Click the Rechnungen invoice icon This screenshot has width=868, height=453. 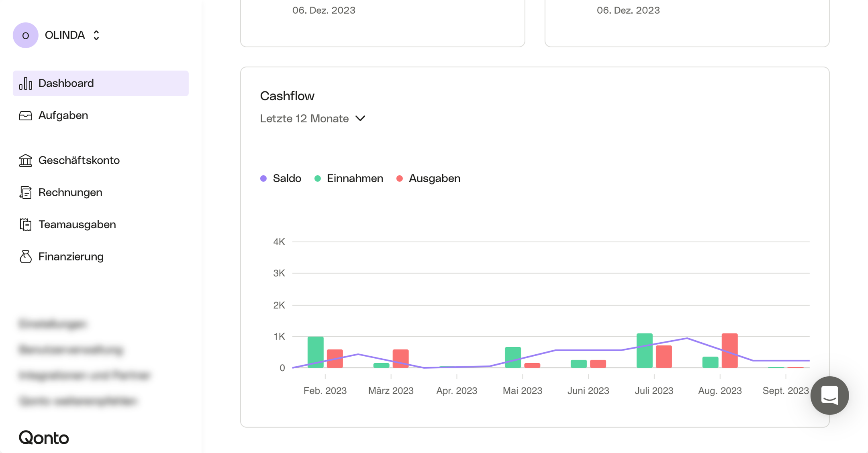click(25, 193)
